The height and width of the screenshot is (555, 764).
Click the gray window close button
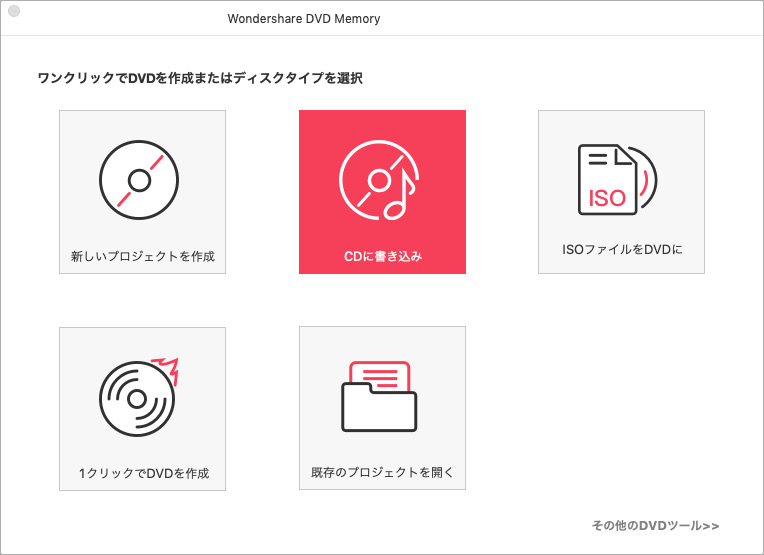14,11
